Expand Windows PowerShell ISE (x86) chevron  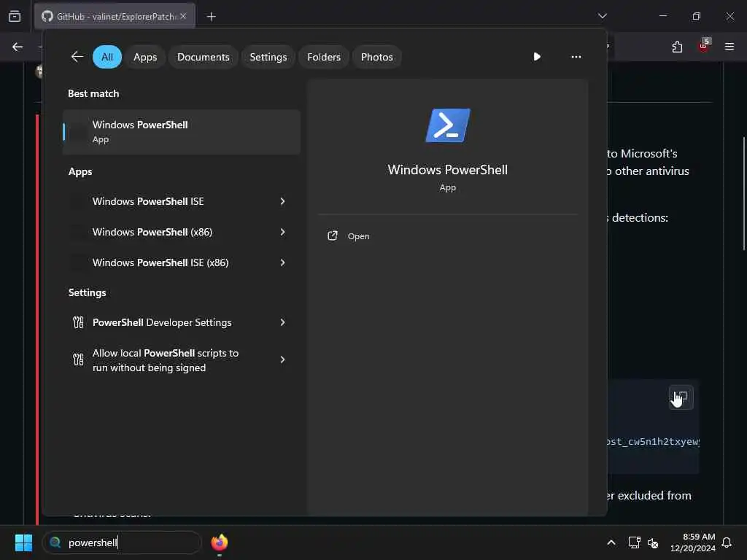pos(282,262)
